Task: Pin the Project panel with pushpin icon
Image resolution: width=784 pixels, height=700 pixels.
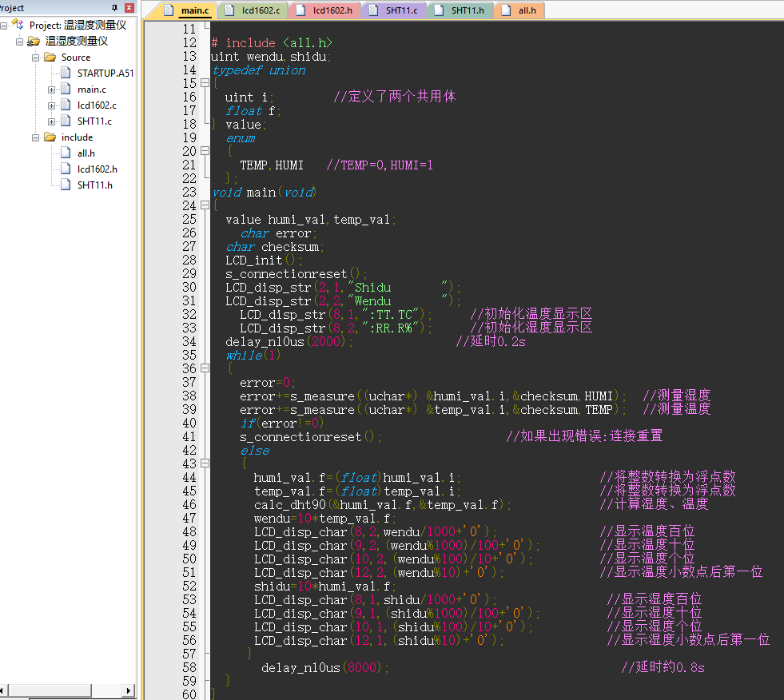Action: point(115,8)
